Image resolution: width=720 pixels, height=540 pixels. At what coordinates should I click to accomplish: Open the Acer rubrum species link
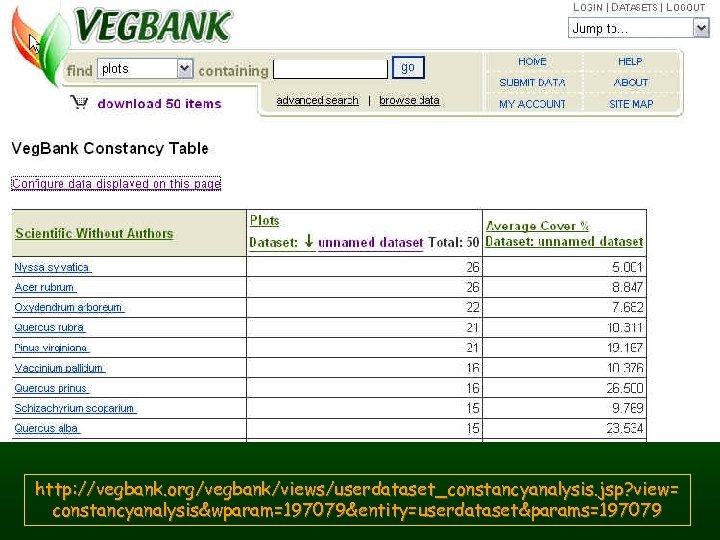click(45, 287)
